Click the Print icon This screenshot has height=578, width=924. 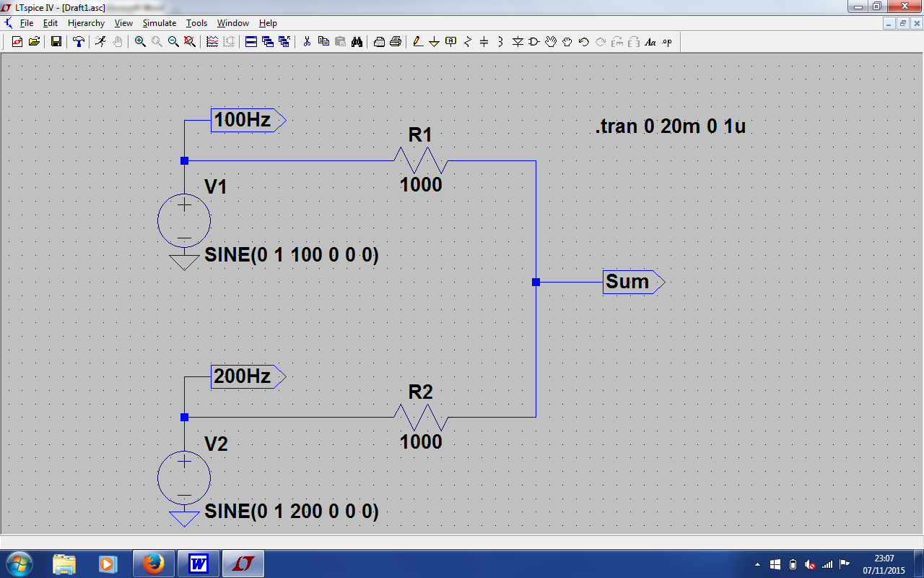(396, 42)
